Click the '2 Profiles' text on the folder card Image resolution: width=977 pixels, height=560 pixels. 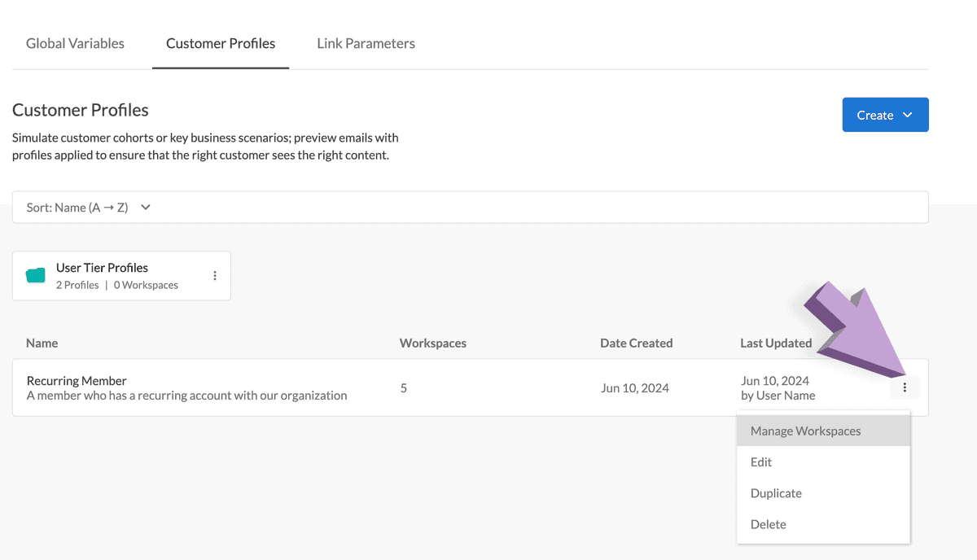pos(77,285)
